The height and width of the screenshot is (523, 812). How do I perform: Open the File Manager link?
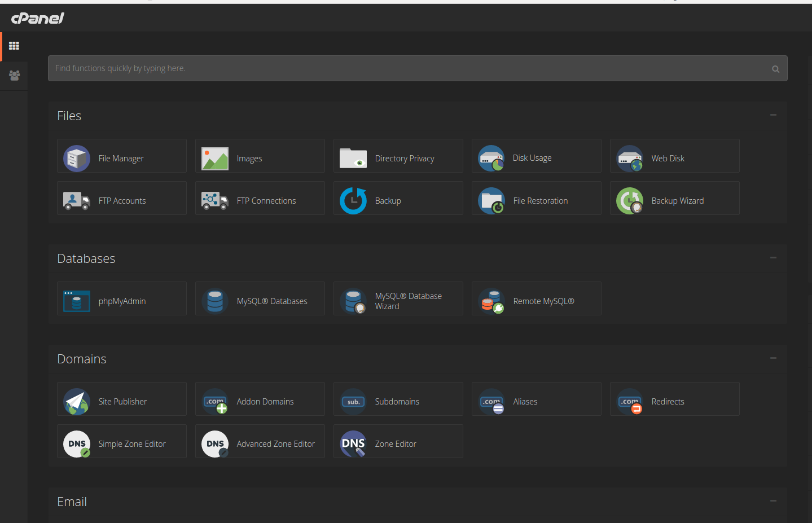121,159
